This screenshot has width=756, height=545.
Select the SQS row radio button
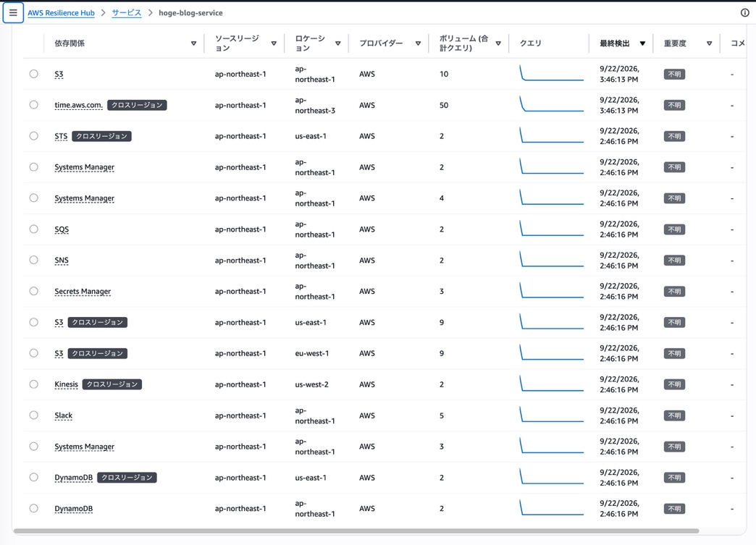pos(34,229)
